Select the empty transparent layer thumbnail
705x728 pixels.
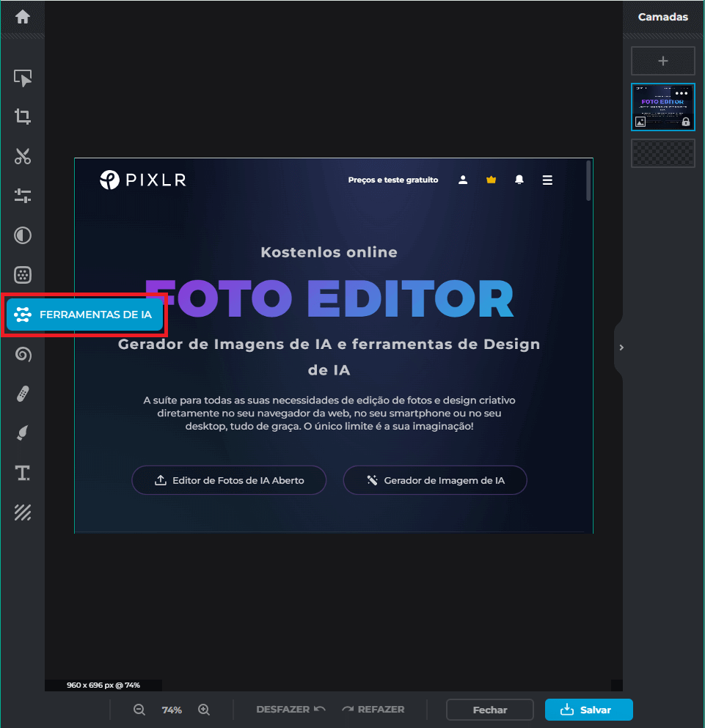click(x=662, y=153)
